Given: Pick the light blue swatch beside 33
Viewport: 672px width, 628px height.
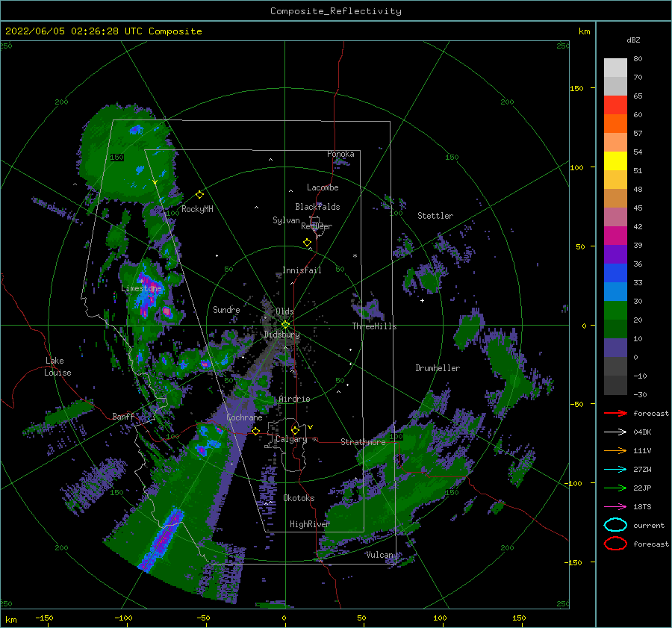Looking at the screenshot, I should pyautogui.click(x=615, y=291).
